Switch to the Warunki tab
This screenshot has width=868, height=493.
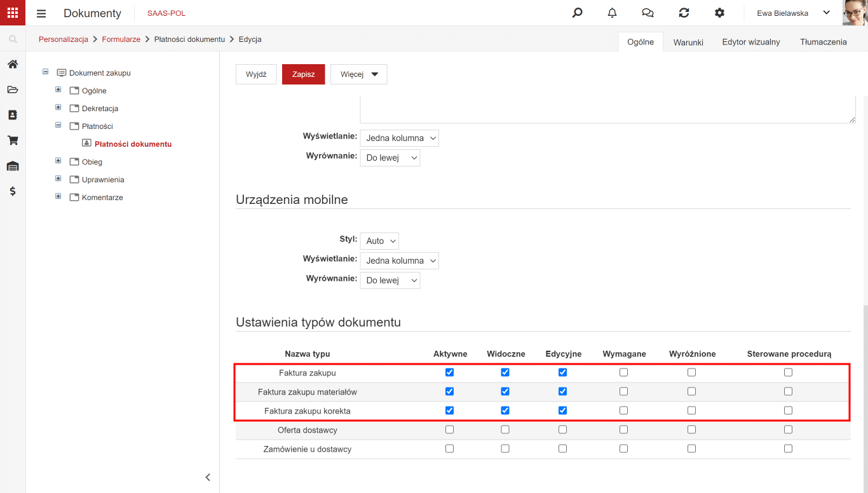tap(688, 42)
